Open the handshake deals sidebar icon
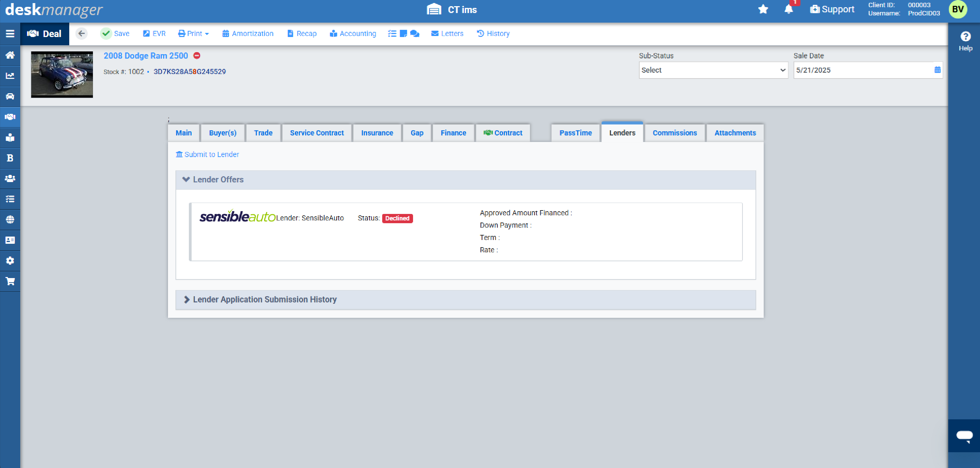This screenshot has height=468, width=980. [x=10, y=117]
